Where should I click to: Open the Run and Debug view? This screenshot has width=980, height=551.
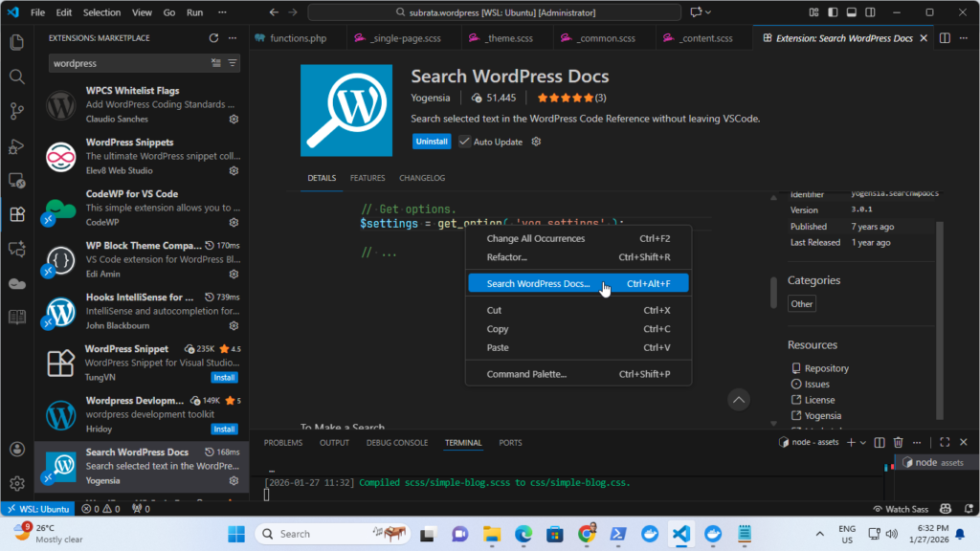coord(16,145)
